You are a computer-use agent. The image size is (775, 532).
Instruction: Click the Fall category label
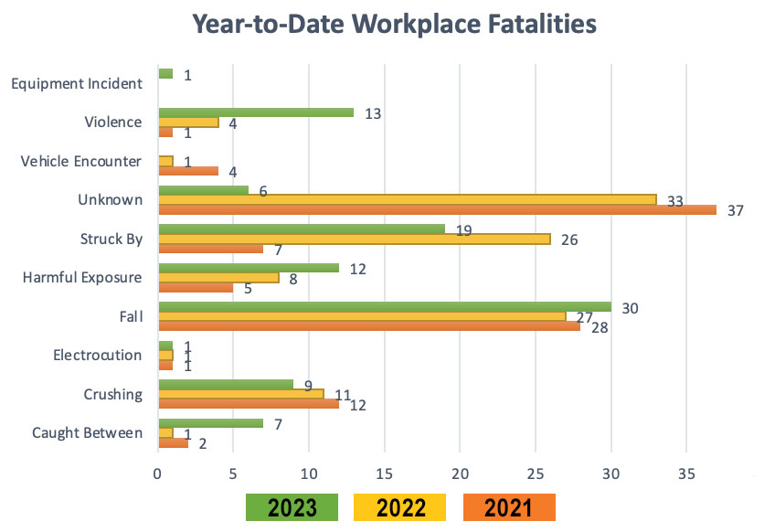[131, 316]
